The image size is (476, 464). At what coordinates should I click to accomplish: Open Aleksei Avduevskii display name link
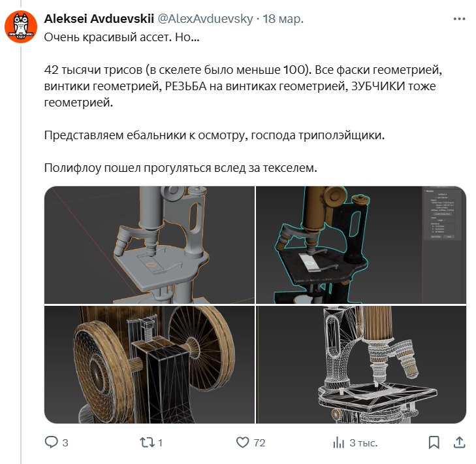point(99,19)
